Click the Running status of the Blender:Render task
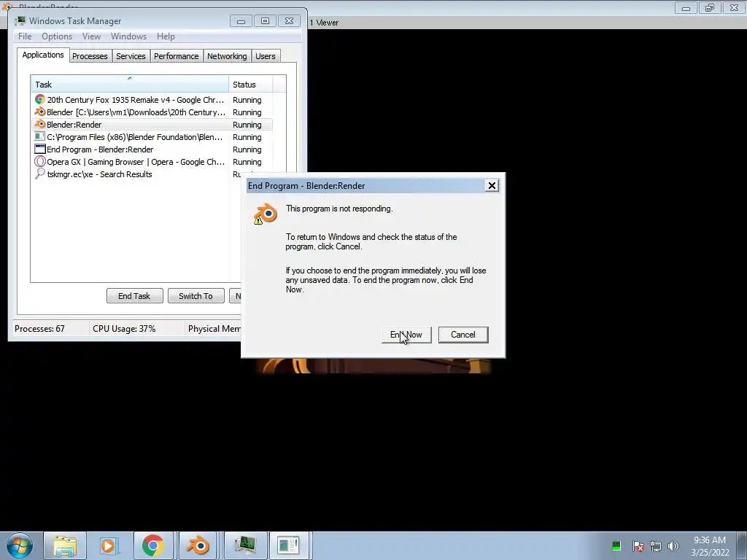The width and height of the screenshot is (747, 560). pyautogui.click(x=247, y=125)
